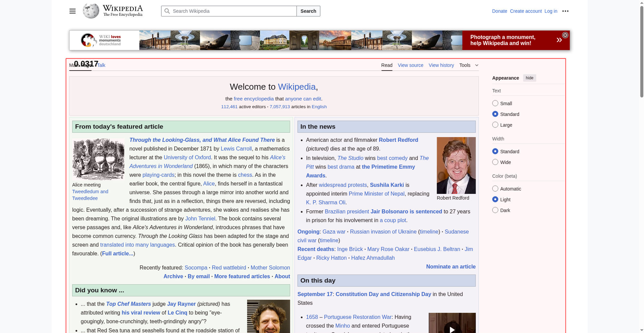Click the Mary Rose Oakar link
Screen dimensions: 644x333
click(388, 249)
